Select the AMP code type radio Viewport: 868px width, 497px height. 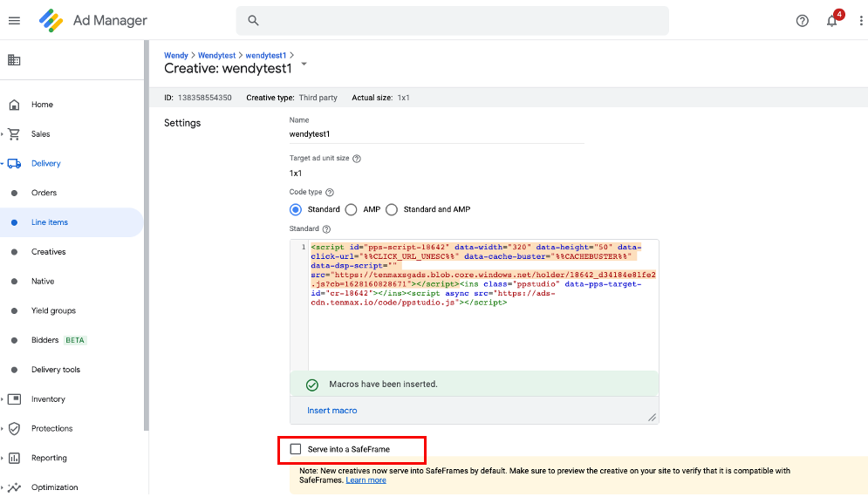(351, 209)
